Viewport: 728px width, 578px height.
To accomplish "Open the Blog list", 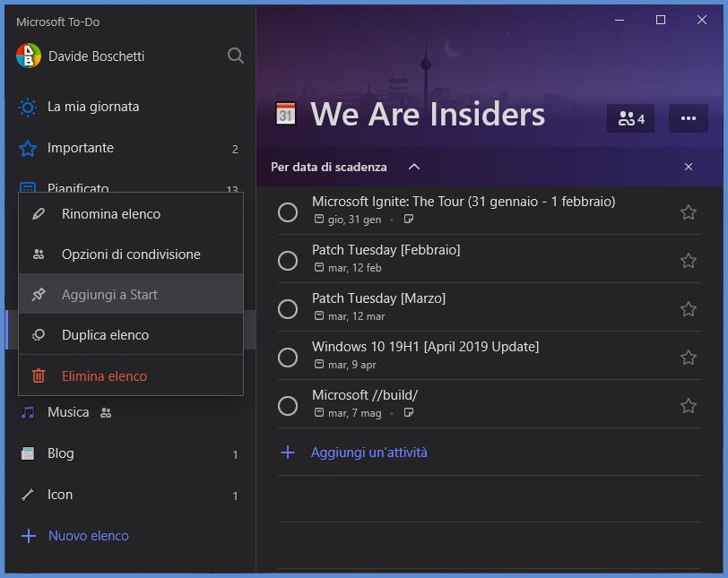I will click(x=130, y=453).
